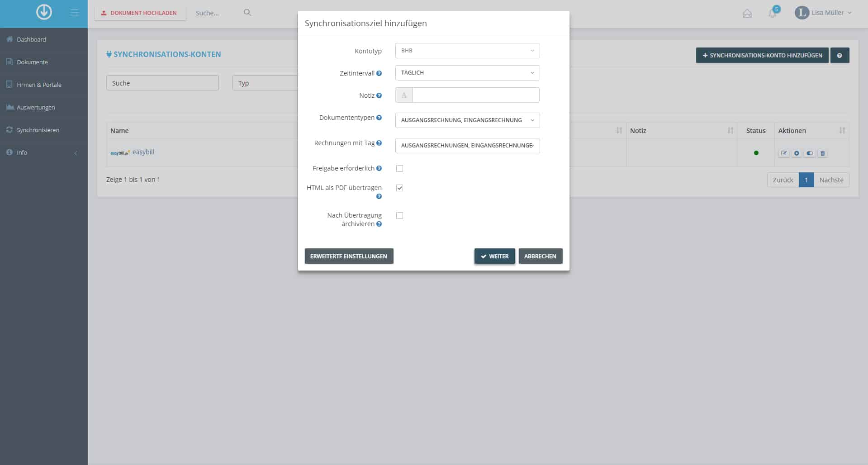Open the inbox icon in the top bar
Viewport: 868px width, 465px height.
(747, 13)
